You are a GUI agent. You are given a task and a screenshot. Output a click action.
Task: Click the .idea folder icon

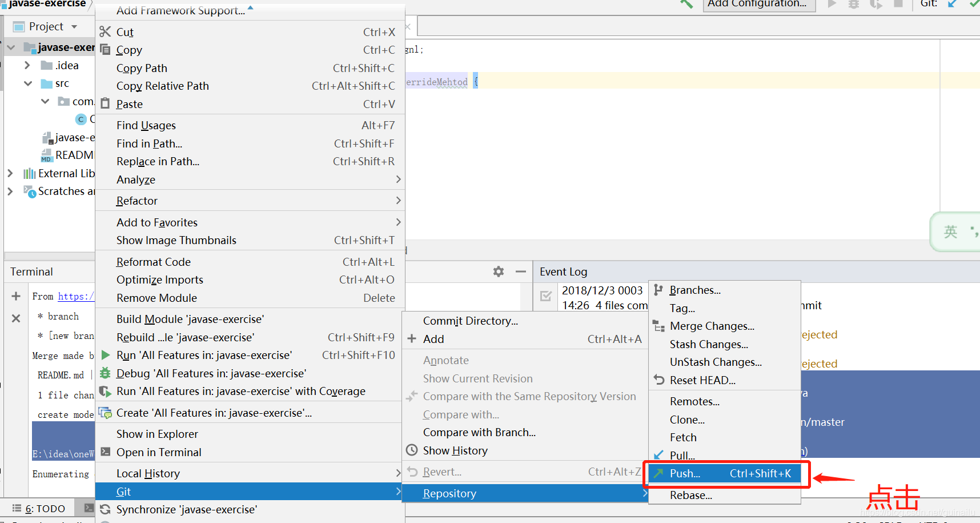[47, 65]
